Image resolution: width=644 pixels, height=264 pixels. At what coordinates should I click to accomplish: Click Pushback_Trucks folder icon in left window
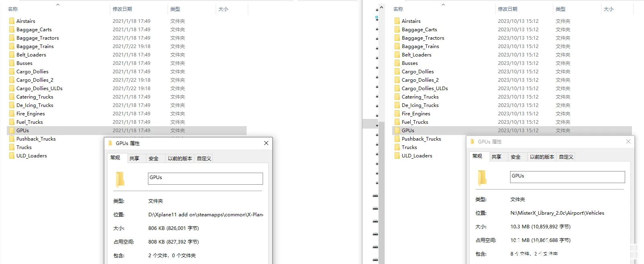click(x=12, y=139)
